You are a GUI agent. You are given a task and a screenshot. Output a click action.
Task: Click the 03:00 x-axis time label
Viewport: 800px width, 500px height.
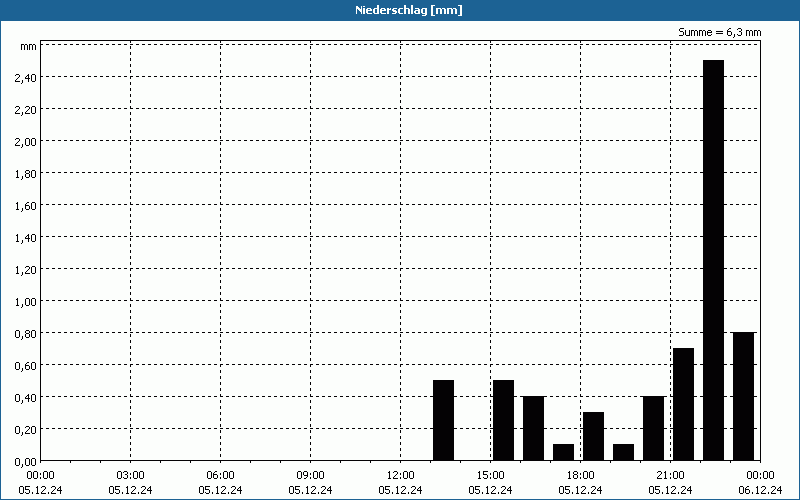point(131,476)
